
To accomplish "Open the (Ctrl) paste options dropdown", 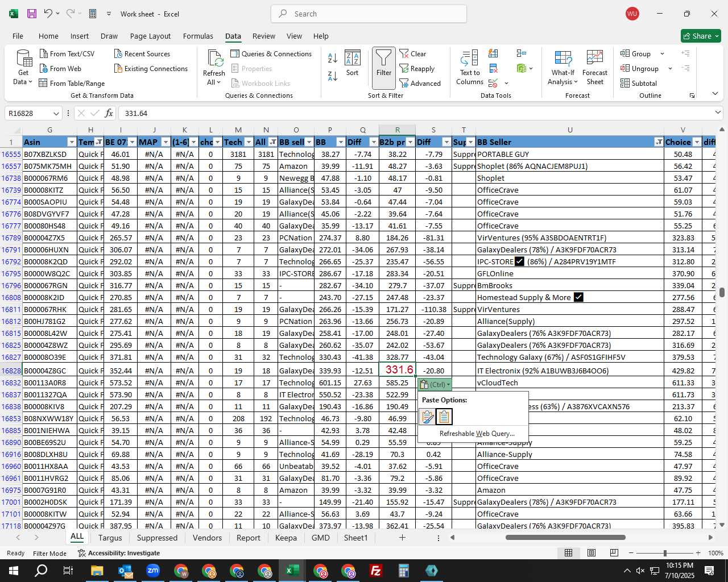I will pyautogui.click(x=435, y=385).
